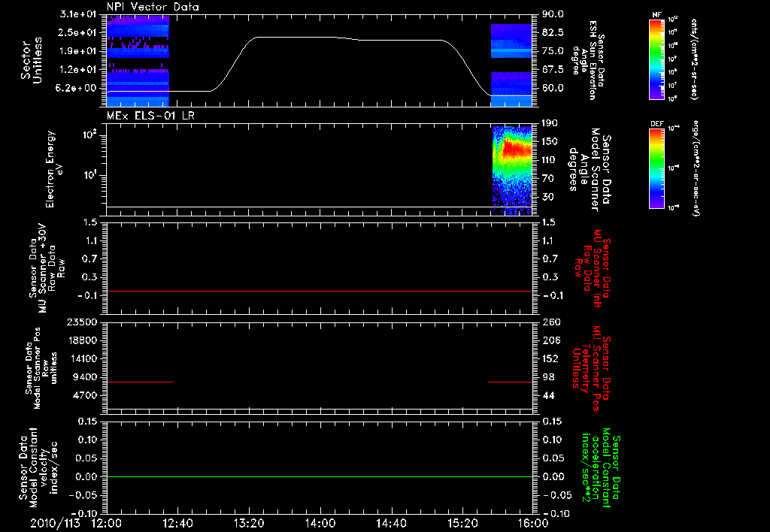Click the "12:00" time axis label
The width and height of the screenshot is (770, 532).
(x=107, y=523)
